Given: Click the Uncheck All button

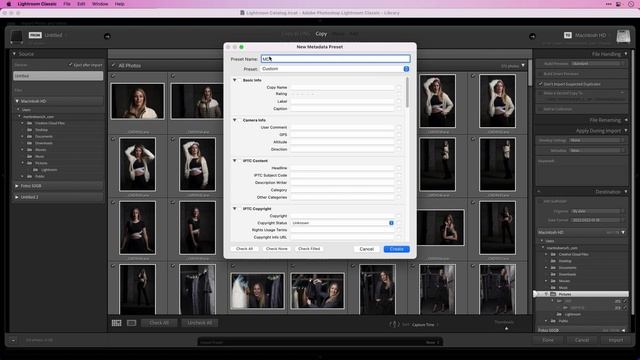Looking at the screenshot, I should (x=200, y=323).
